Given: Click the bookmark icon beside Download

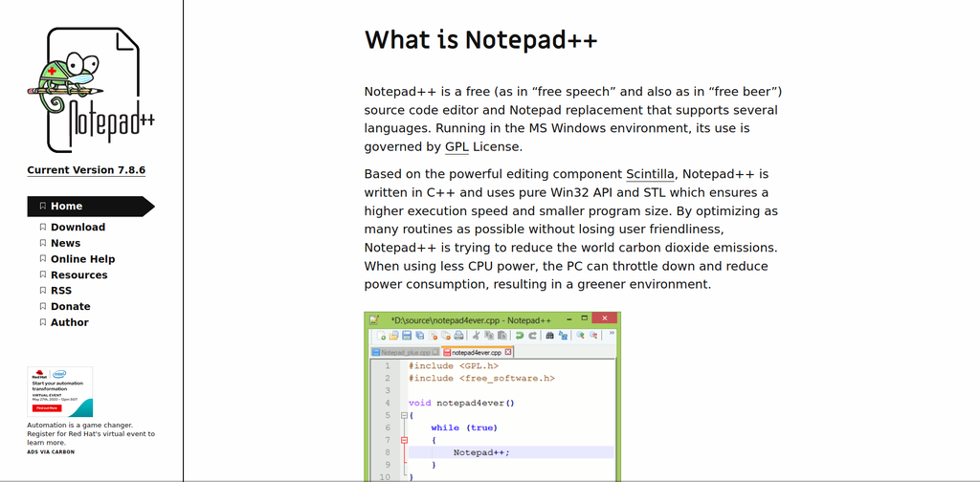Looking at the screenshot, I should pos(42,228).
